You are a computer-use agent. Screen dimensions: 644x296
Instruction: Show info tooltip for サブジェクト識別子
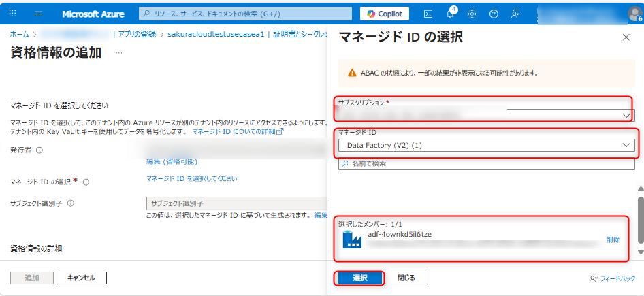click(x=71, y=203)
